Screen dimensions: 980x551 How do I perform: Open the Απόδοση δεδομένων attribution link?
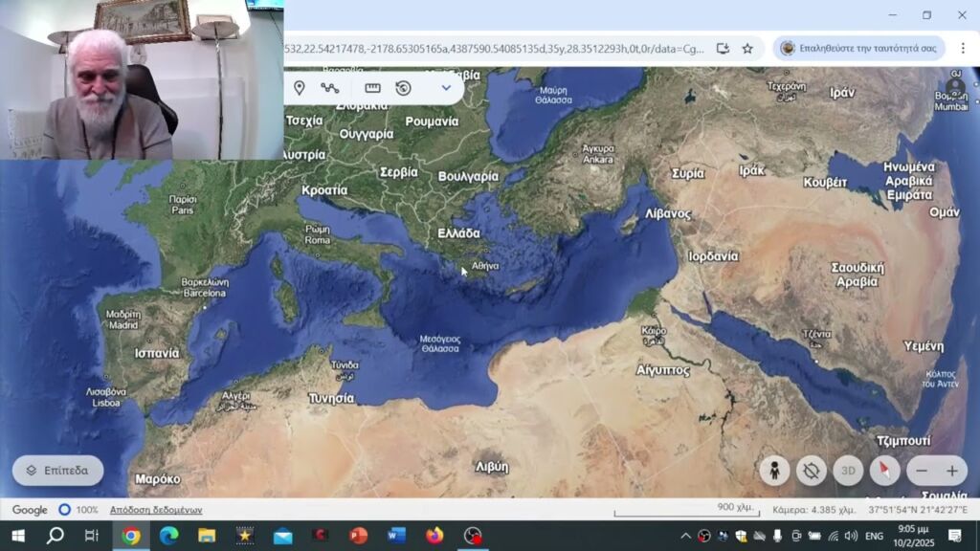coord(156,510)
